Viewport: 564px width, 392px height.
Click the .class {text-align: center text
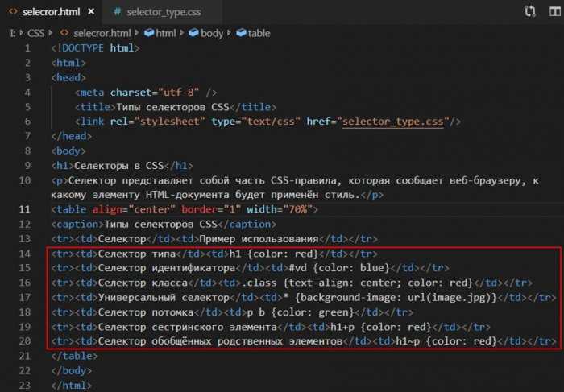pos(321,283)
